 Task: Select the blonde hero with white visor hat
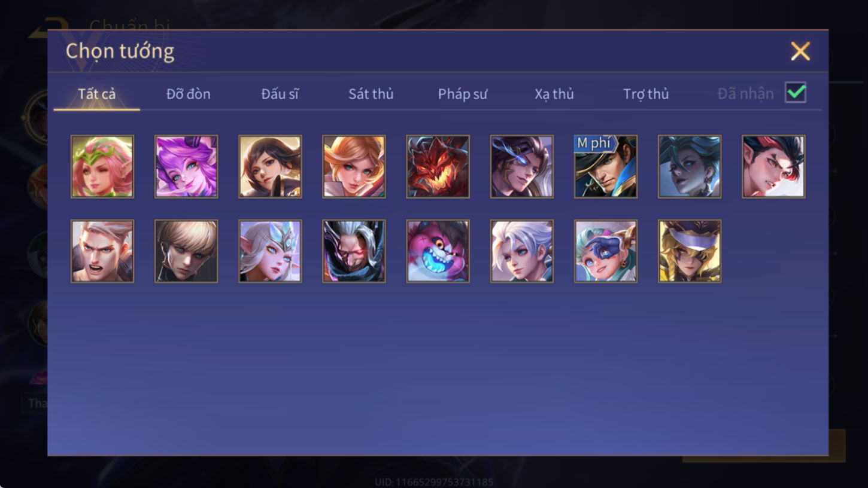tap(690, 251)
